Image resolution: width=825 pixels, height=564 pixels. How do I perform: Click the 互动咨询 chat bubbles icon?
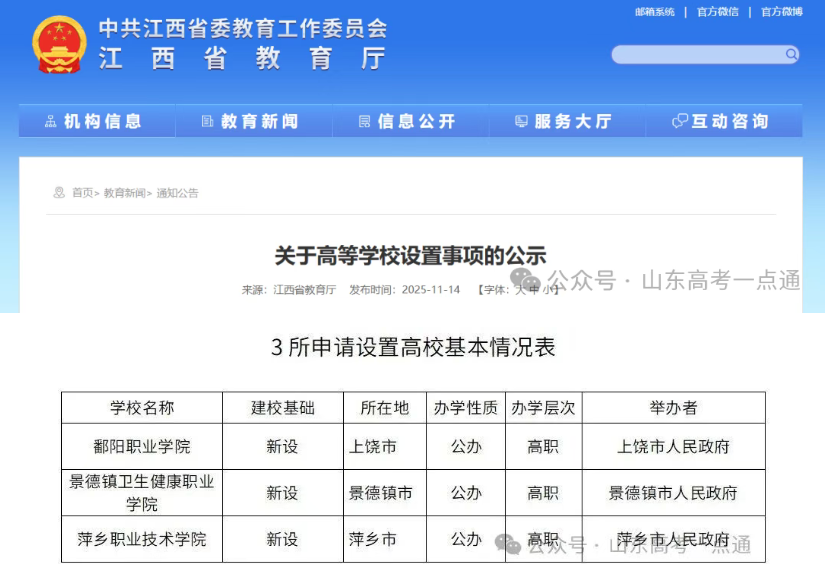click(680, 122)
